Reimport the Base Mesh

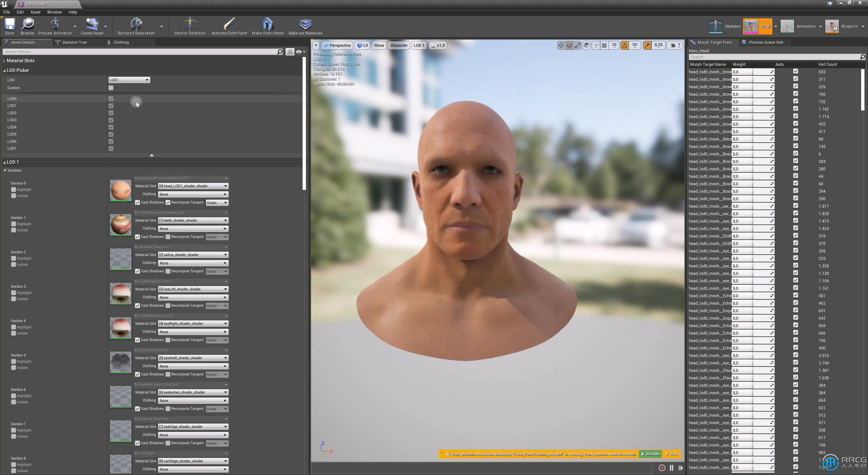(136, 26)
